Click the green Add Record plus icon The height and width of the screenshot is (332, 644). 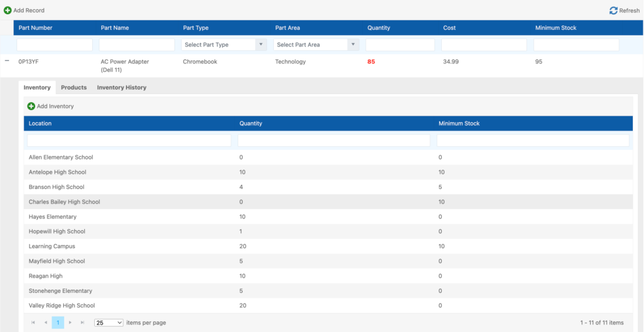coord(8,10)
